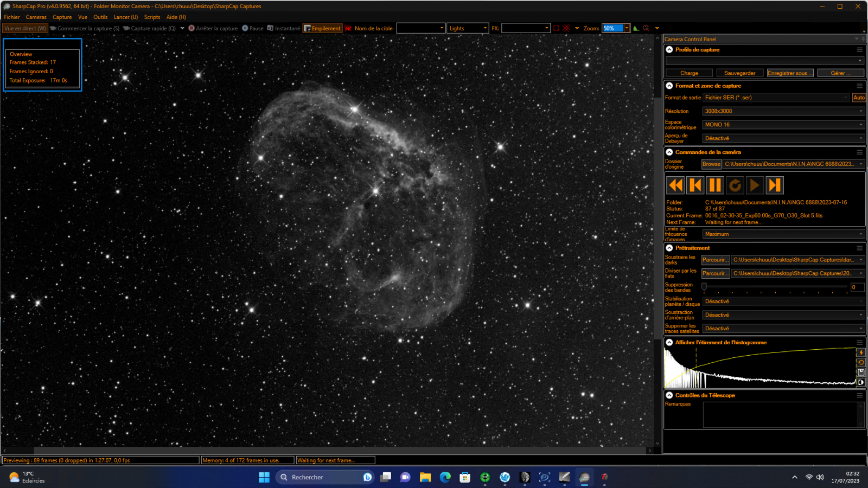Save the histogram stretch settings
This screenshot has width=868, height=488.
click(x=861, y=372)
